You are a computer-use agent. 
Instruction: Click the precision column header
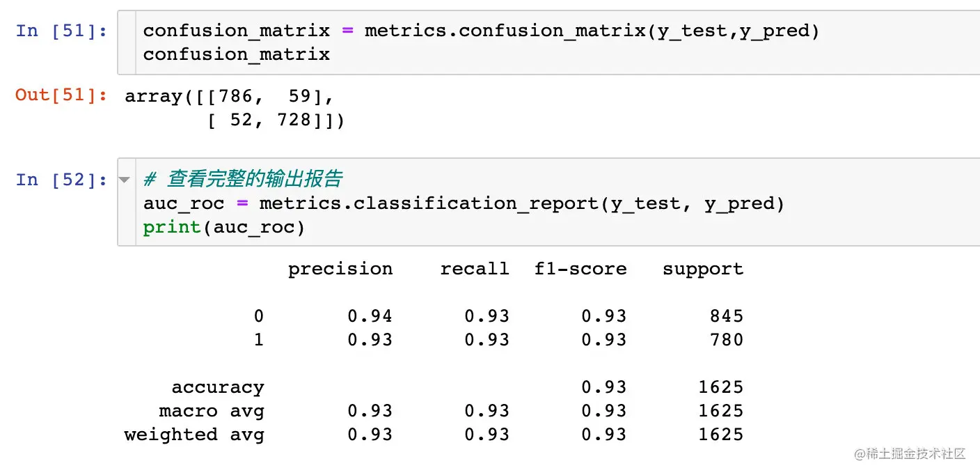[340, 269]
